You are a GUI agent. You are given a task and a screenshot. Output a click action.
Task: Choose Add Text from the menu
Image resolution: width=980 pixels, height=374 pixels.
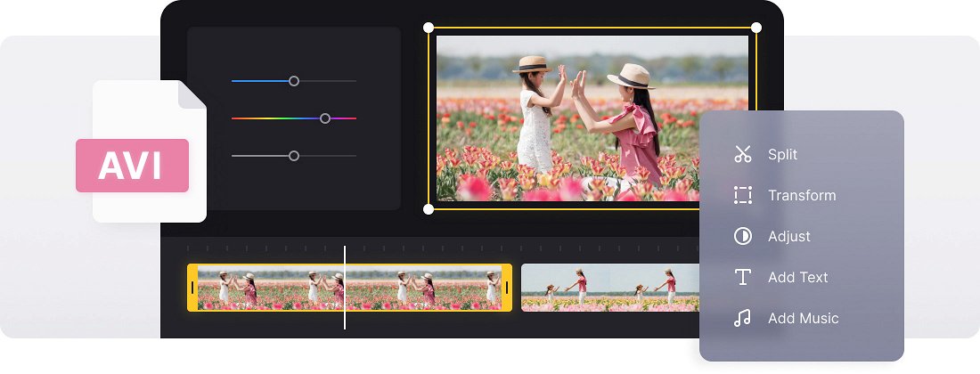tap(797, 277)
